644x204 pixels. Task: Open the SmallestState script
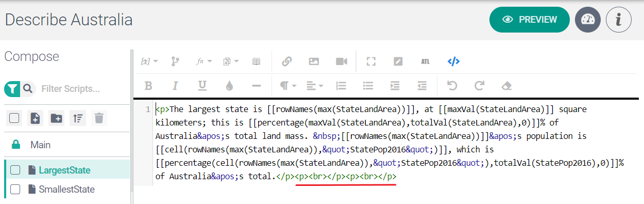[x=67, y=190]
